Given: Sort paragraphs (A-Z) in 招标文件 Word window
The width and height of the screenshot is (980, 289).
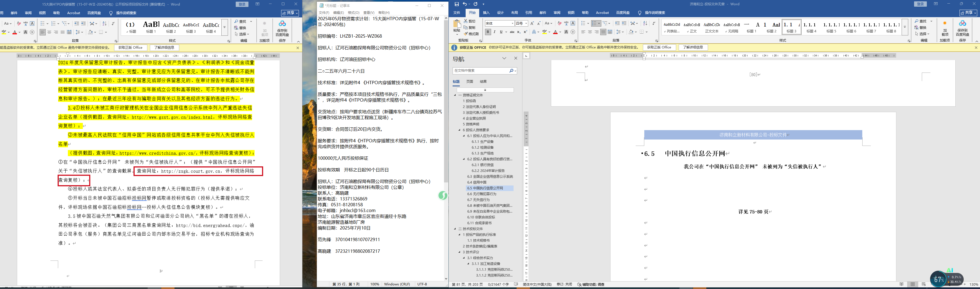Looking at the screenshot, I should click(x=104, y=24).
